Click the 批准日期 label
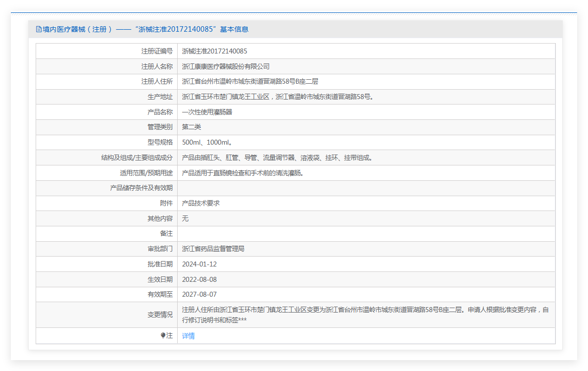 (160, 264)
